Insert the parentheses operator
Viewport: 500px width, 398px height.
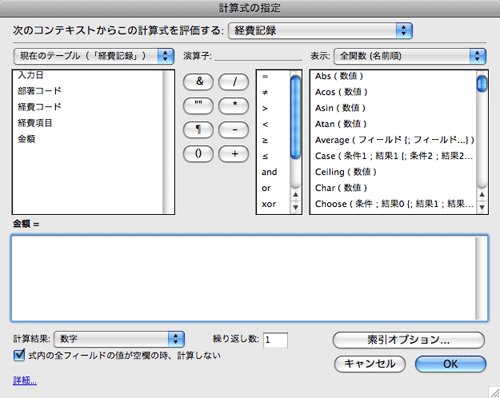[x=198, y=154]
